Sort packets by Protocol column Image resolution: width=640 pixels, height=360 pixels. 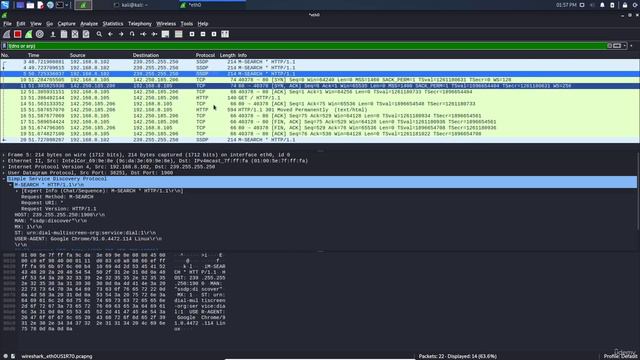point(205,55)
